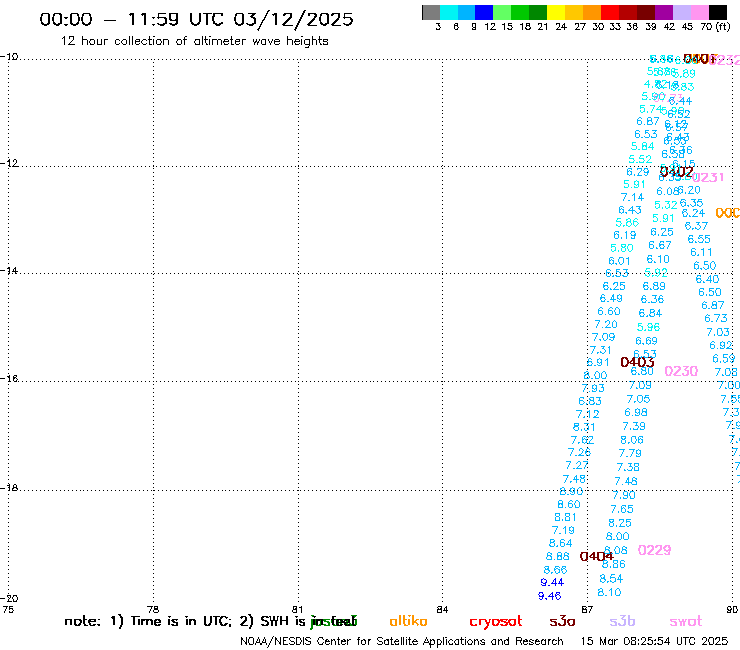Click the wave height value 5.52
740x650 pixels.
click(x=640, y=160)
